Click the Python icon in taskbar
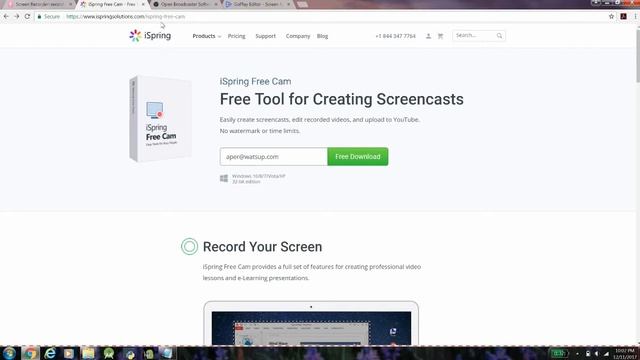 (x=130, y=353)
